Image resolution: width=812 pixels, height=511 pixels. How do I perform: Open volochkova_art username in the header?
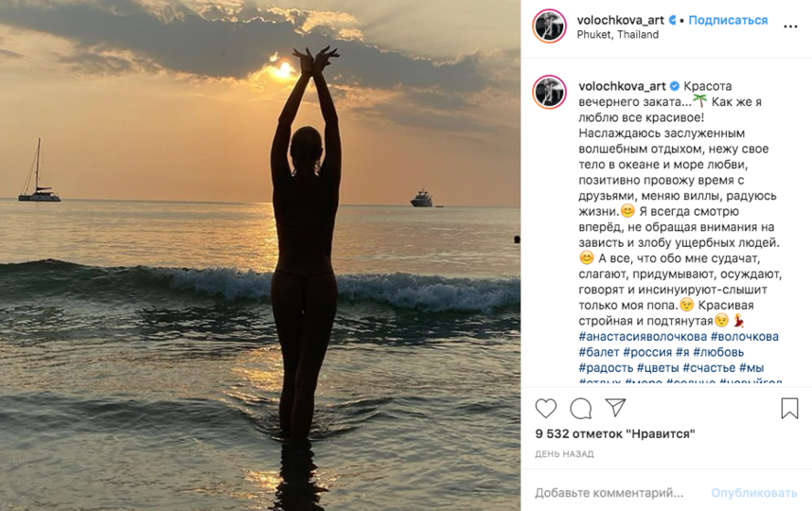click(619, 20)
